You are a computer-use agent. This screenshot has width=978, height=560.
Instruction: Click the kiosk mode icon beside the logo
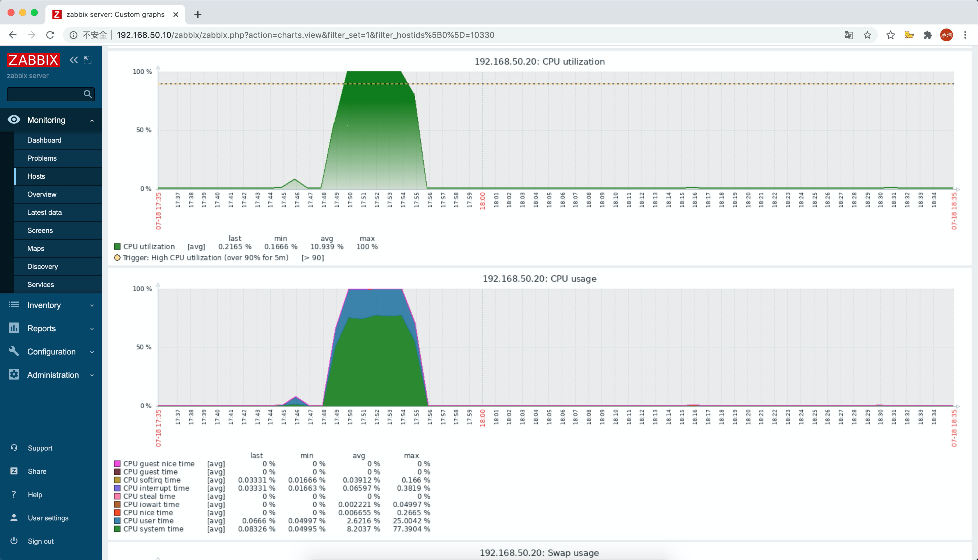click(88, 60)
